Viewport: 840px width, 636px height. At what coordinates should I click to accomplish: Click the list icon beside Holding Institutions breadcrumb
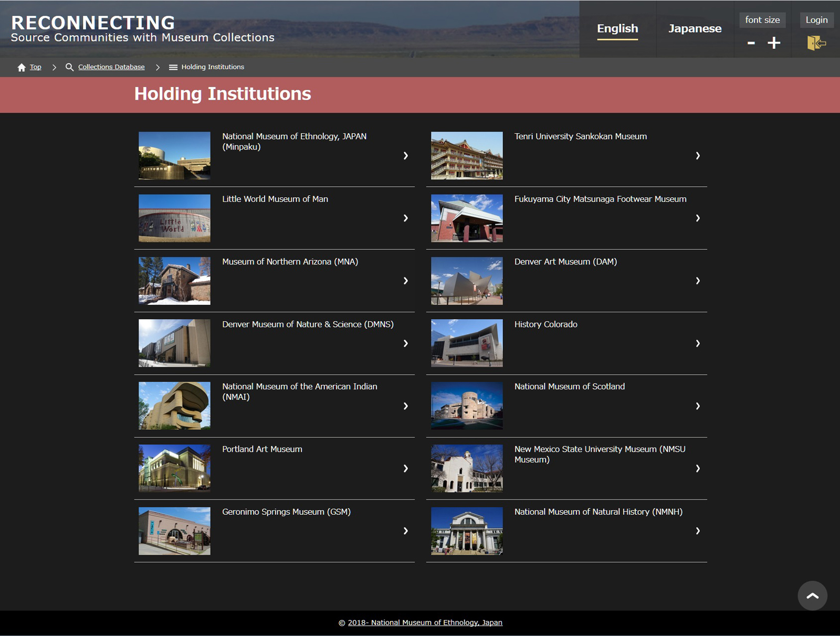(x=173, y=67)
